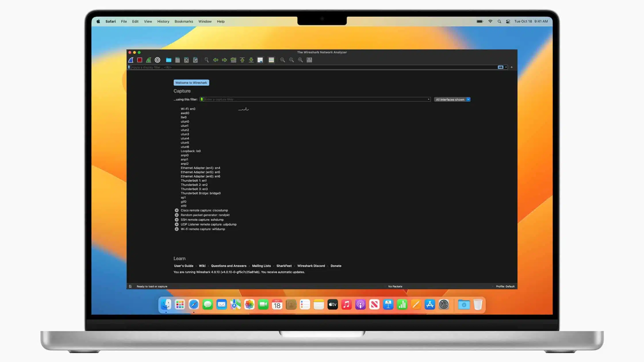Screen dimensions: 644x362
Task: Focus the display filter input field
Action: coord(313,67)
